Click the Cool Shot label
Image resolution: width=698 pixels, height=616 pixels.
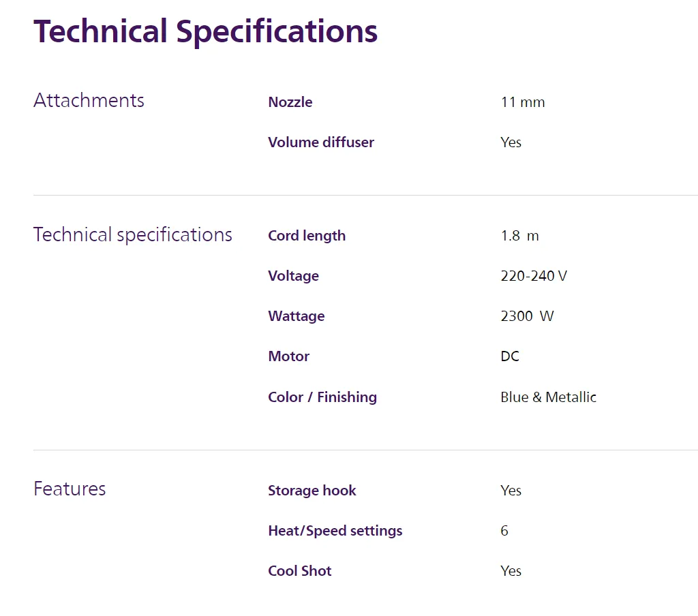[x=300, y=571]
